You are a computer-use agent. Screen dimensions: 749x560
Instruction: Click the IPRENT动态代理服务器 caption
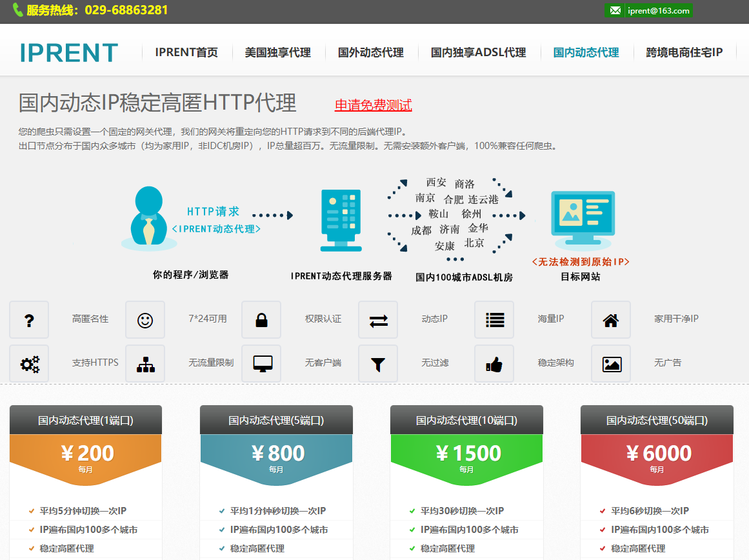pyautogui.click(x=341, y=276)
